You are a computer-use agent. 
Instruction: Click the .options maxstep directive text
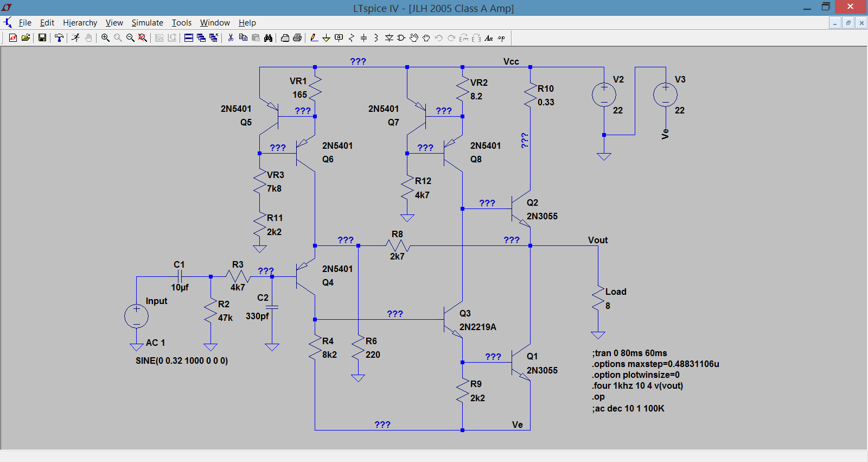coord(655,364)
